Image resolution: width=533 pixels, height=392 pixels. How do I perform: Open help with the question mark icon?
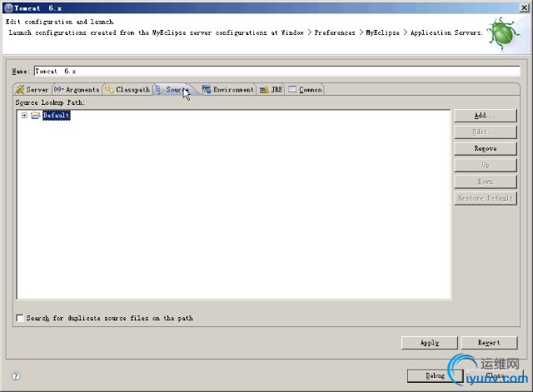click(16, 376)
